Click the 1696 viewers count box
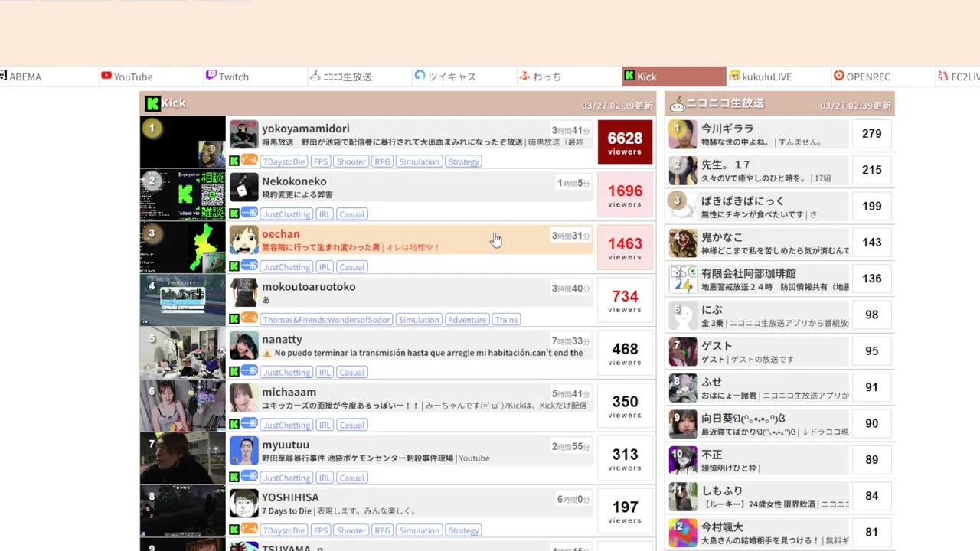The image size is (980, 551). click(625, 194)
